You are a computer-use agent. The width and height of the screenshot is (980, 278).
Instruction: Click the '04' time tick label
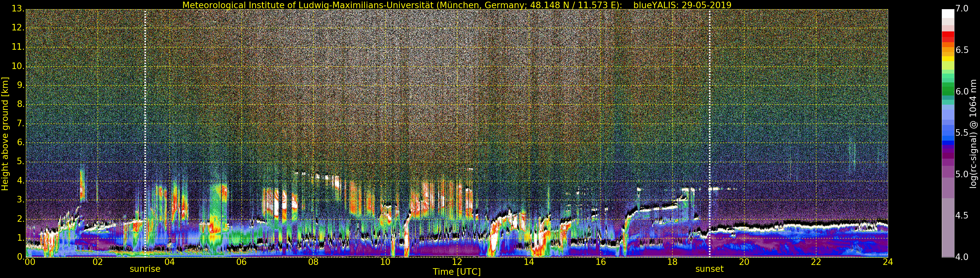[x=170, y=262]
